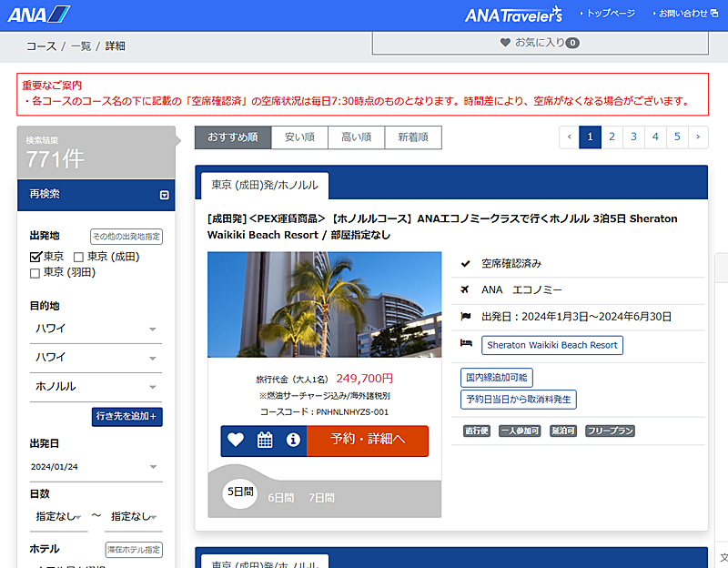The image size is (728, 568).
Task: Click the 延泊可 tag
Action: [562, 431]
